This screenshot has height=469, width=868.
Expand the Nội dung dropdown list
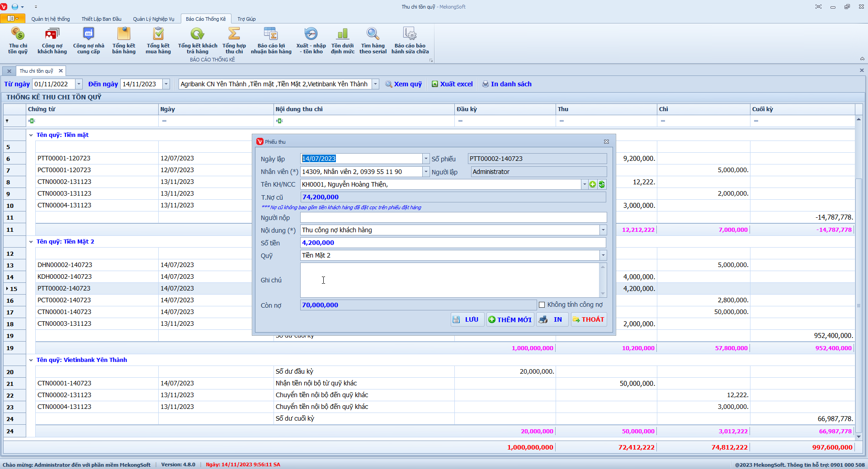pyautogui.click(x=603, y=230)
